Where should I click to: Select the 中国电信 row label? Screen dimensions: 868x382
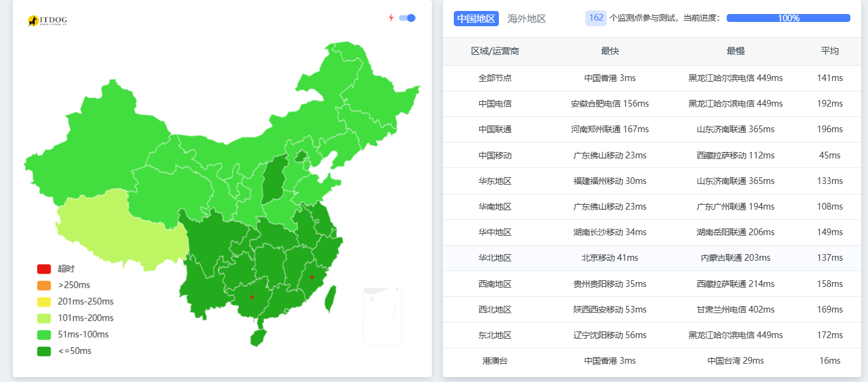495,104
